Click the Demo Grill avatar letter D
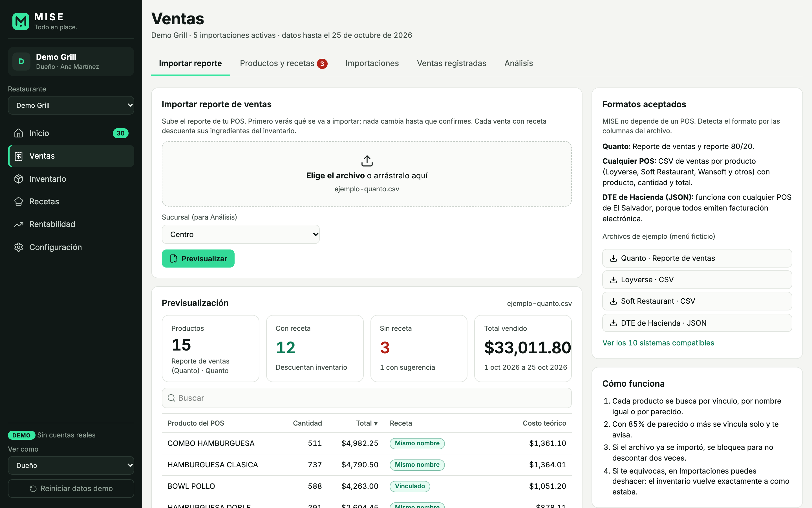Screen dimensions: 812x508 21,62
